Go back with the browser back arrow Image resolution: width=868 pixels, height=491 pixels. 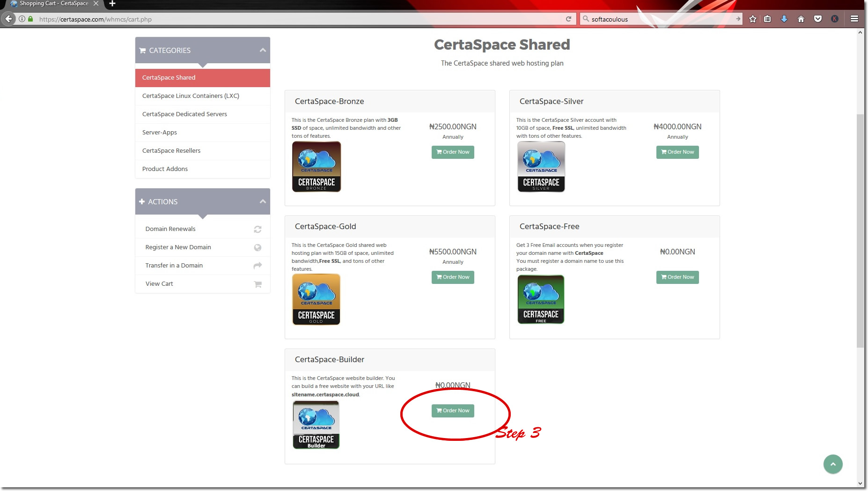pyautogui.click(x=9, y=19)
